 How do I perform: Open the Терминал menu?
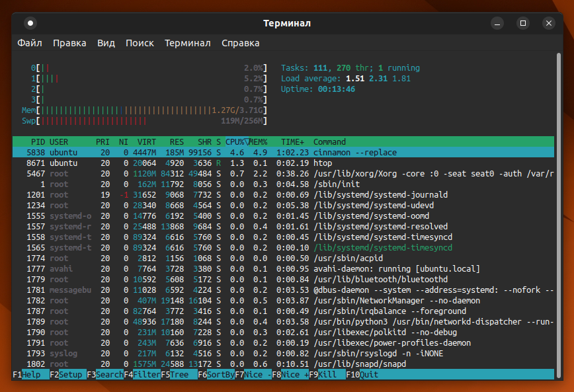tap(188, 43)
